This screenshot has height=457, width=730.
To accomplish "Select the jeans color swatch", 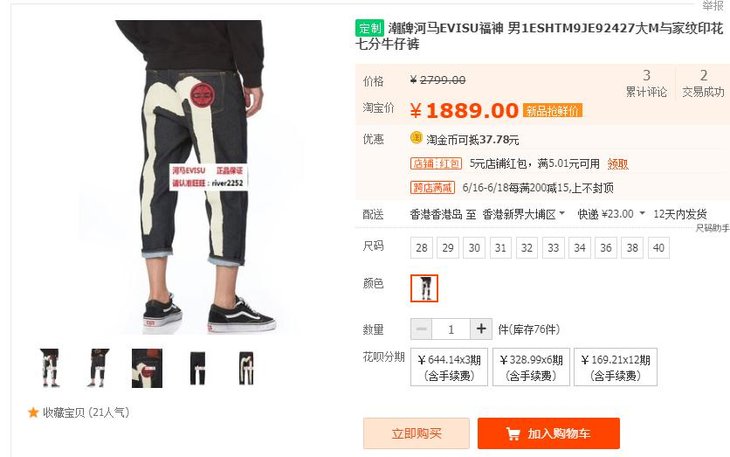I will [424, 288].
